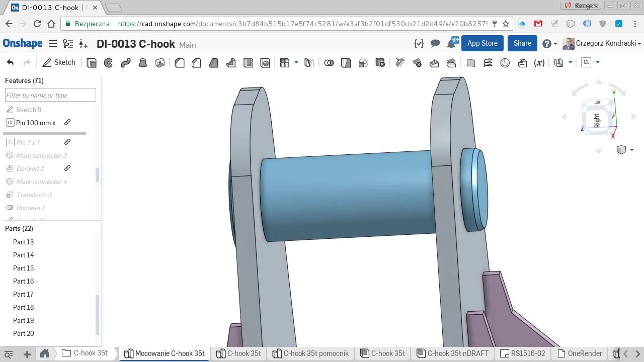644x362 pixels.
Task: Select the Transform tool
Action: pyautogui.click(x=363, y=63)
